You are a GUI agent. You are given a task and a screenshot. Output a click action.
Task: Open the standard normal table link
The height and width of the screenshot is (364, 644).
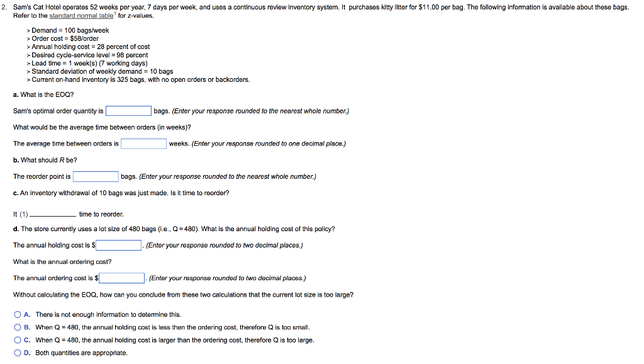click(81, 15)
